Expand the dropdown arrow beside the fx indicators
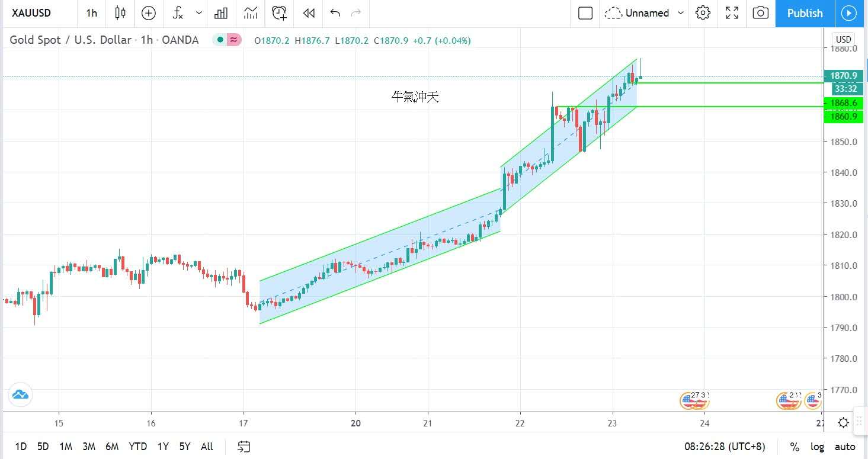Screen dimensions: 868x459 [x=198, y=13]
